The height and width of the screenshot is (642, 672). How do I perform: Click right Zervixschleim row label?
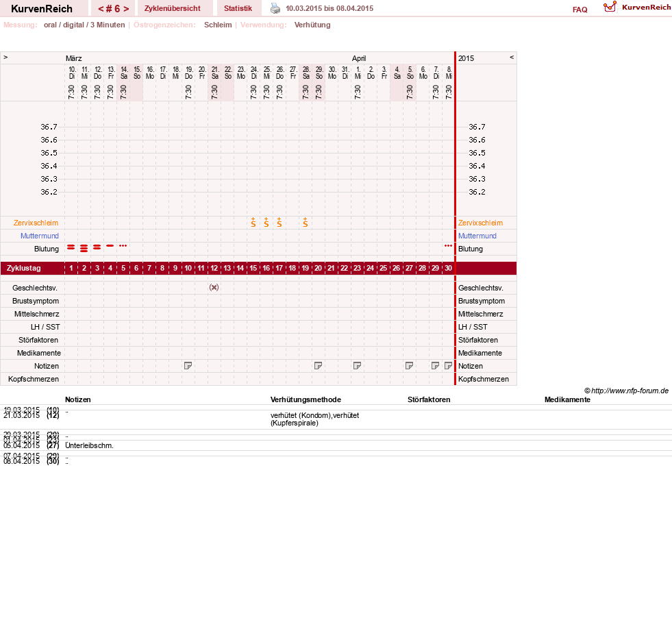pyautogui.click(x=480, y=223)
